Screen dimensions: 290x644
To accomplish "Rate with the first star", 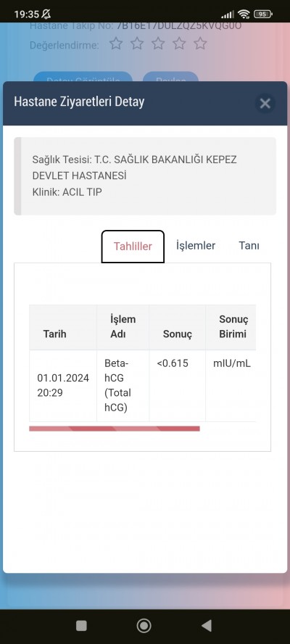I will tap(116, 44).
